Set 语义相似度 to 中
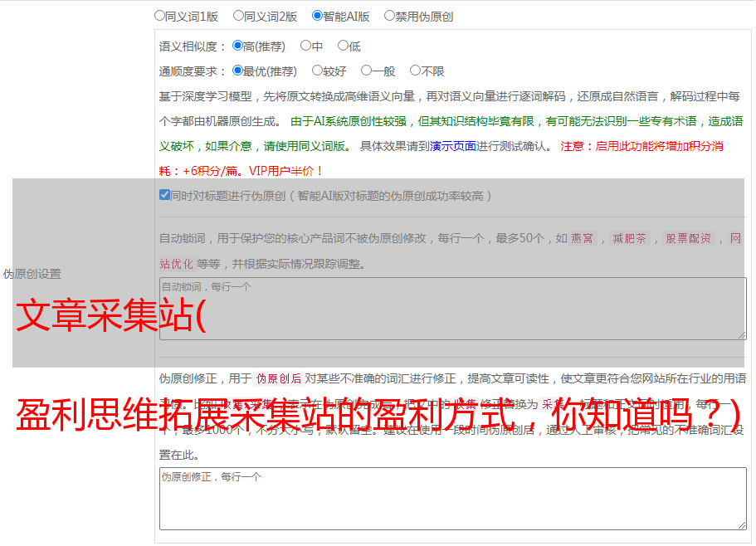The height and width of the screenshot is (546, 756). pos(305,46)
